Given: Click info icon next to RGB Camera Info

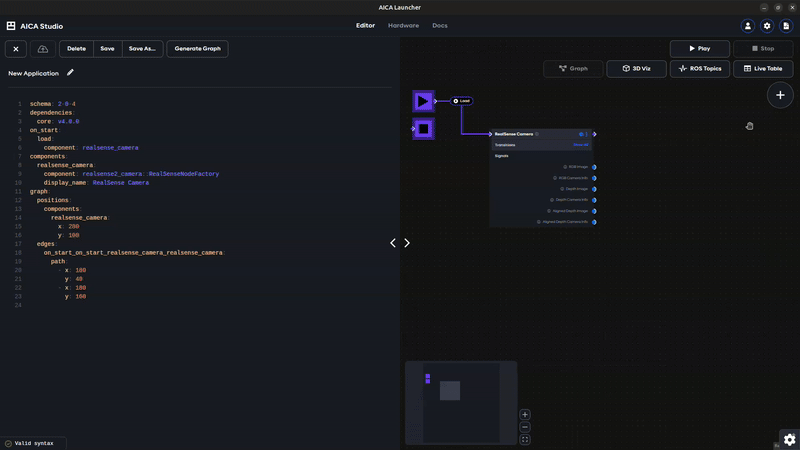Looking at the screenshot, I should point(555,178).
